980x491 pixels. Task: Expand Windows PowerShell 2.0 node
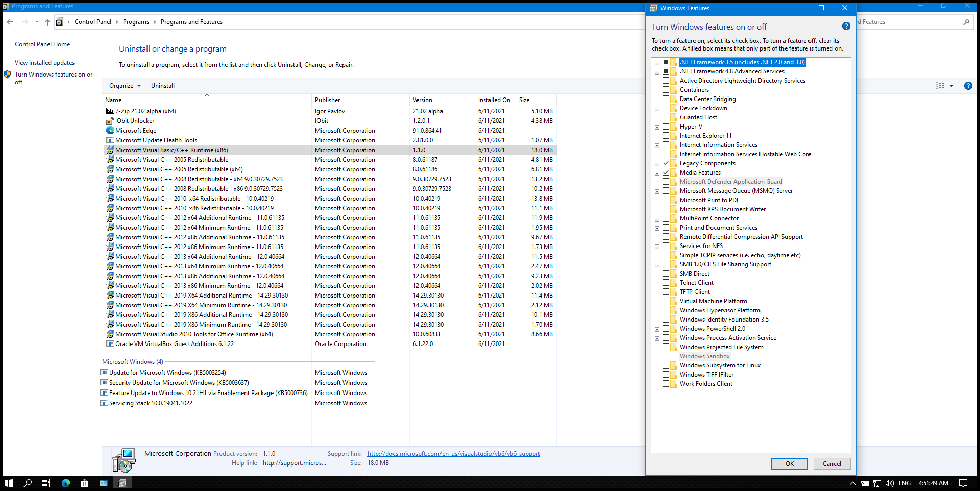click(x=657, y=329)
